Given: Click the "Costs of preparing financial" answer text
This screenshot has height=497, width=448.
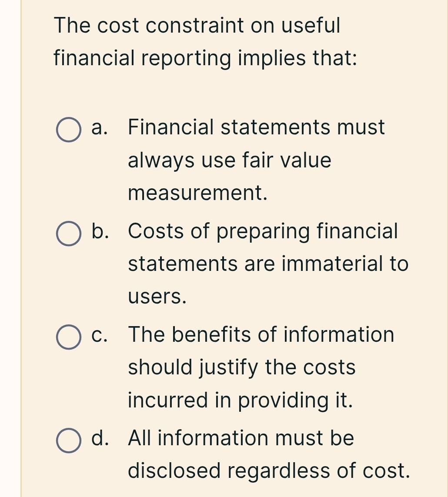Looking at the screenshot, I should 263,231.
